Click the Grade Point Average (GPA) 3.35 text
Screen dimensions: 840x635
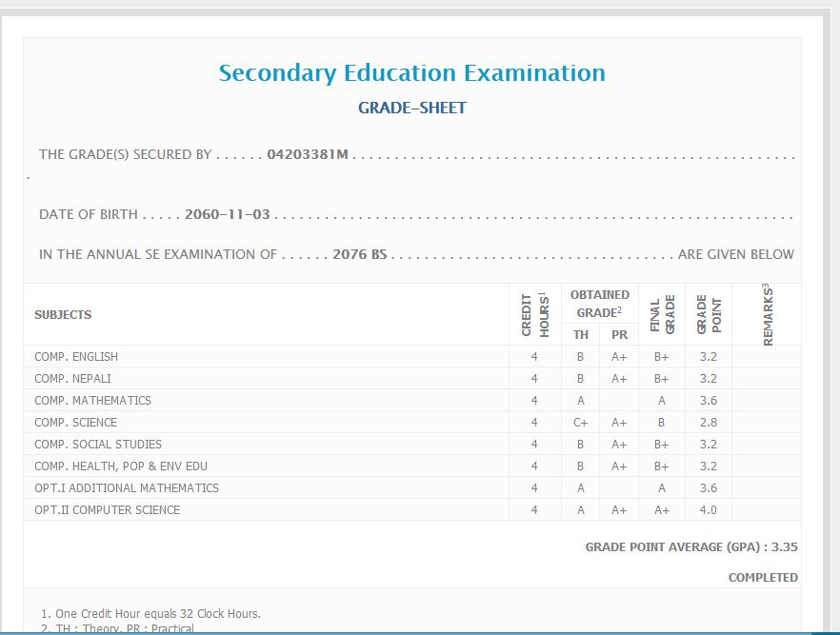690,547
